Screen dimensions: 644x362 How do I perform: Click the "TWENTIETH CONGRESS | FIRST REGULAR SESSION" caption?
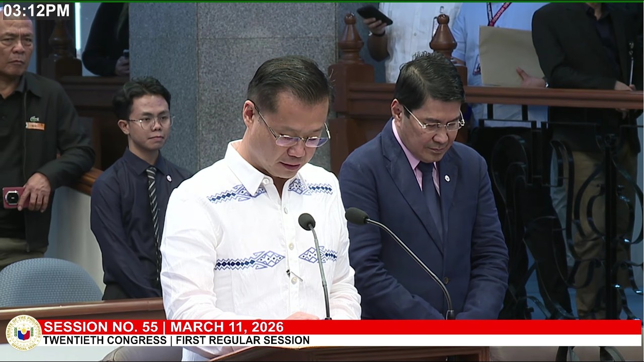[176, 340]
